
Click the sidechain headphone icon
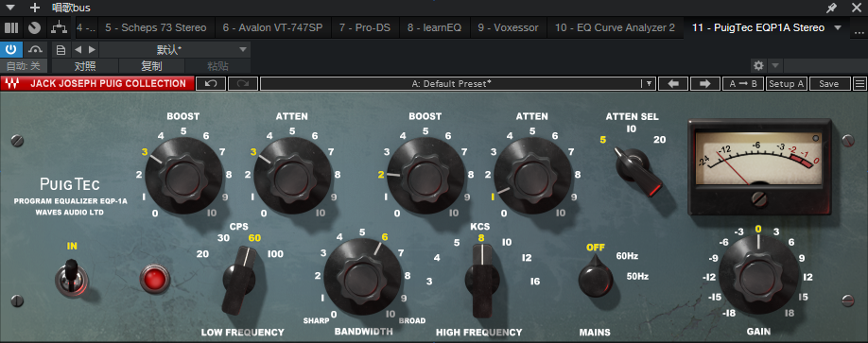pyautogui.click(x=35, y=50)
